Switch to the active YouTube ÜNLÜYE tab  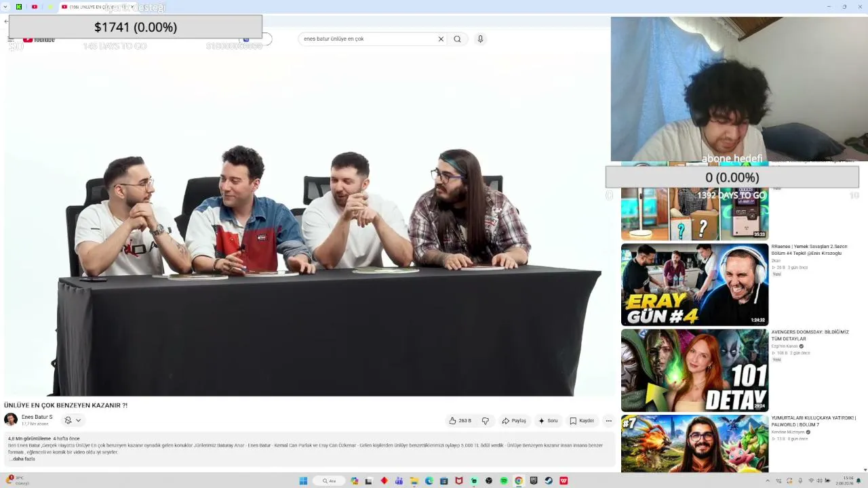click(x=97, y=7)
